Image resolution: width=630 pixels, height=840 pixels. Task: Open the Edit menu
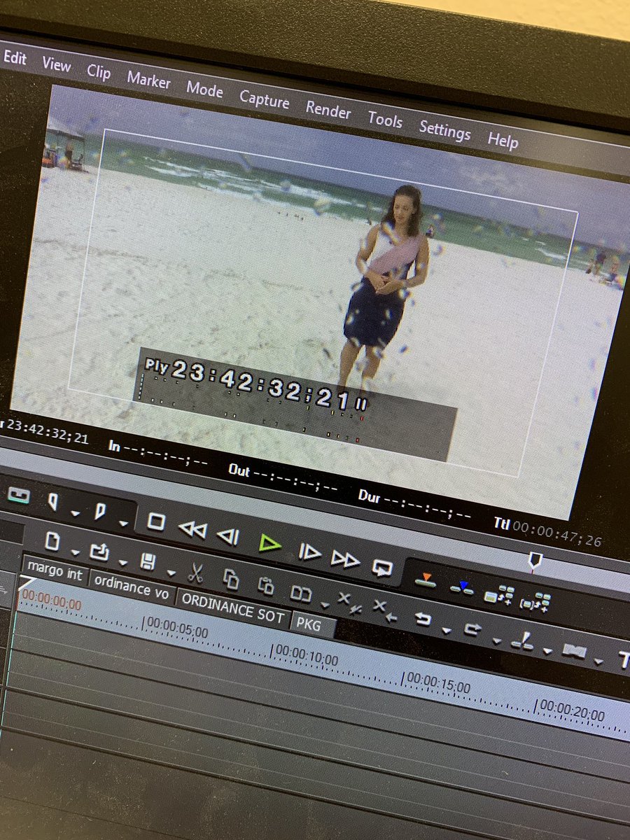coord(14,57)
